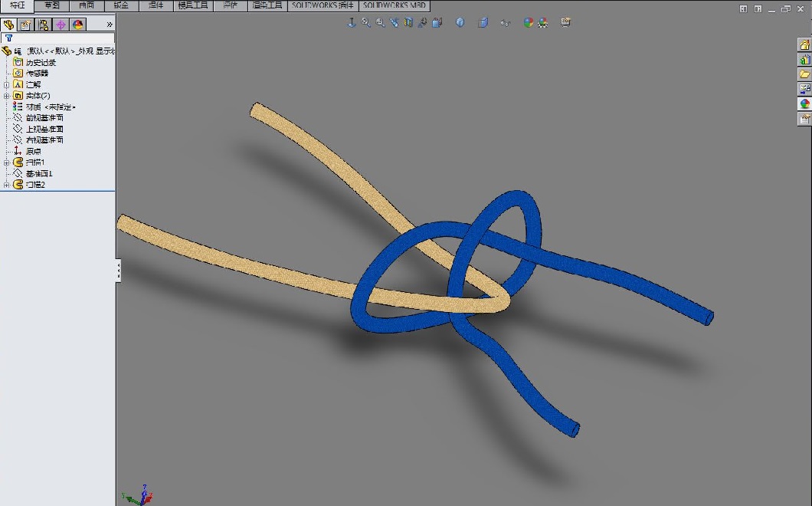Open the PropertyManager tab icon
The width and height of the screenshot is (812, 506).
(25, 25)
